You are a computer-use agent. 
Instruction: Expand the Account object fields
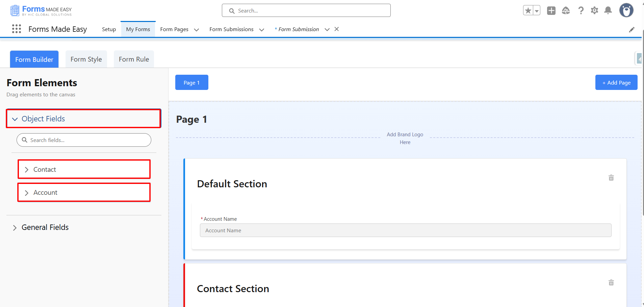pos(27,193)
